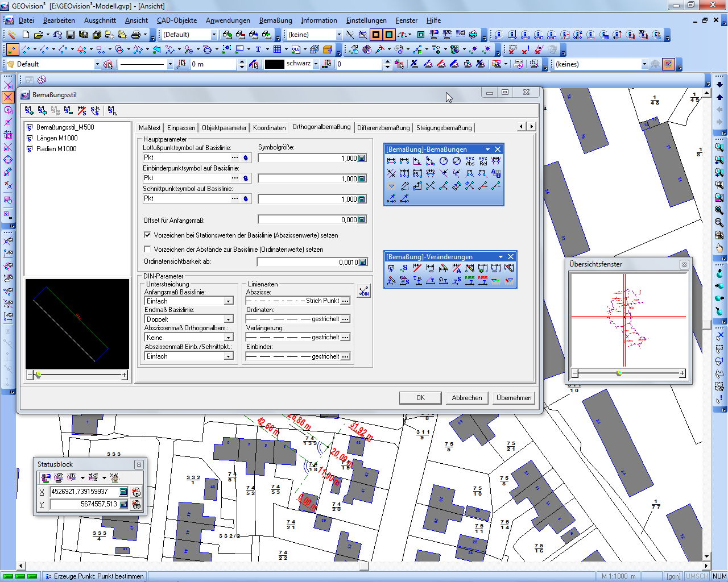Click the printer icon in top toolbar
728x582 pixels.
(x=135, y=35)
